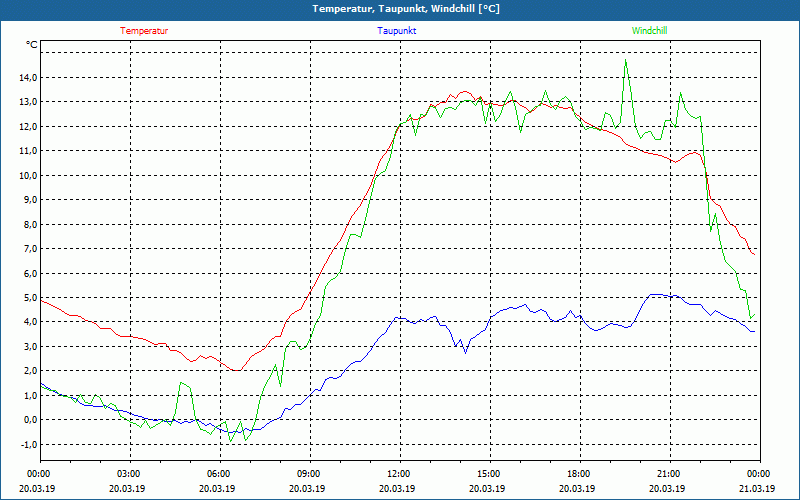800x500 pixels.
Task: Click the green Windchill legend label
Action: pyautogui.click(x=649, y=31)
